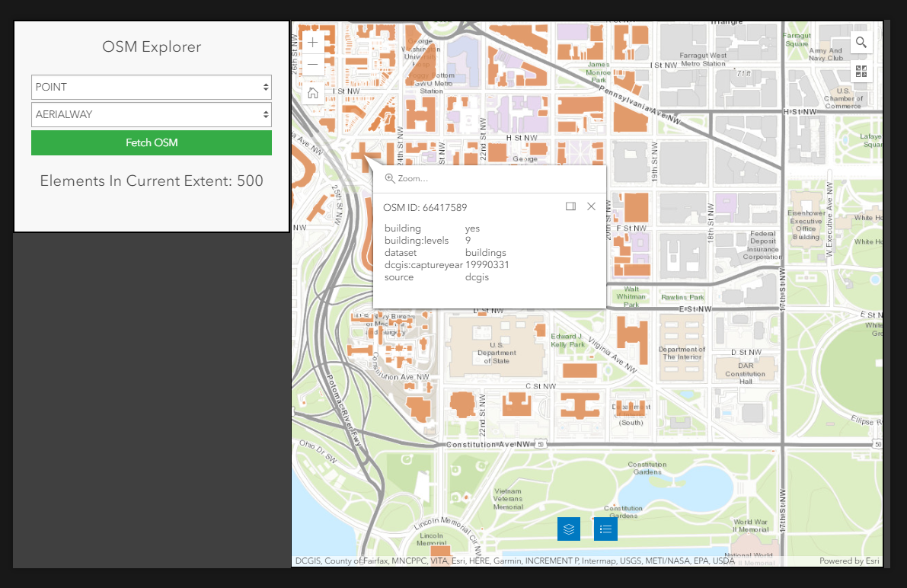This screenshot has width=907, height=588.
Task: Click the Powered by Esri link
Action: 848,561
